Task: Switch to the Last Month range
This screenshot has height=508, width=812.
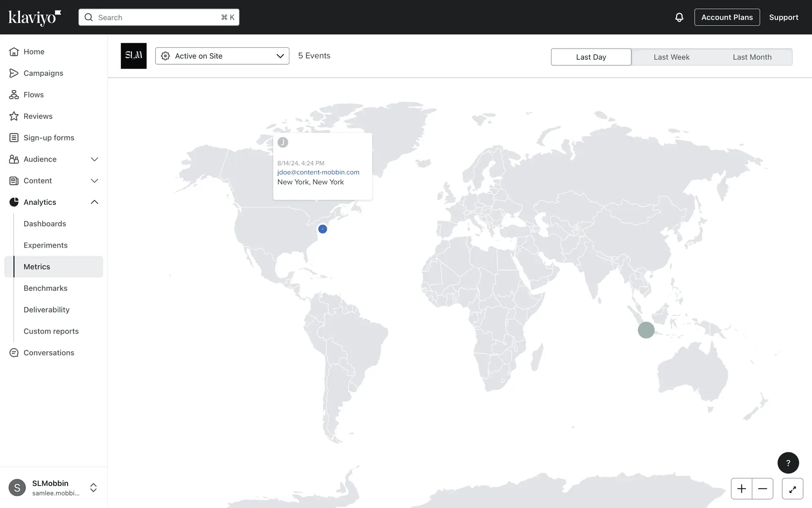Action: pos(752,57)
